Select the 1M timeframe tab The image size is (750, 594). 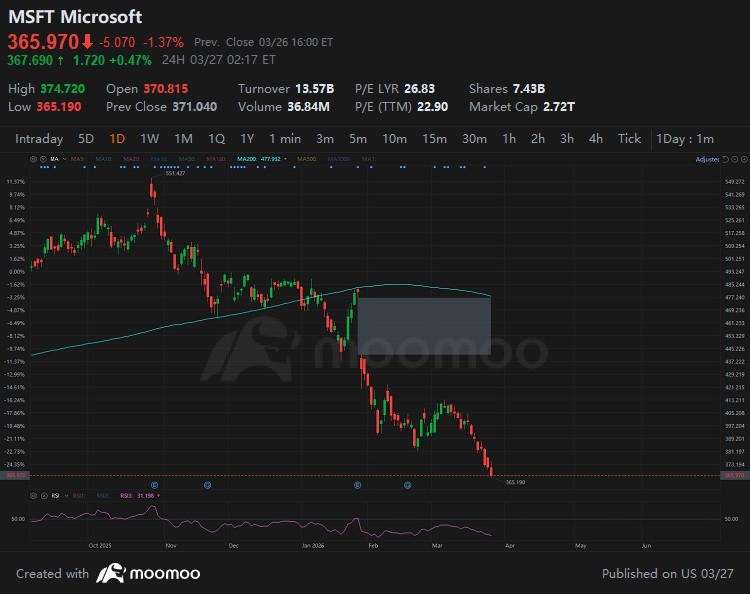click(183, 139)
